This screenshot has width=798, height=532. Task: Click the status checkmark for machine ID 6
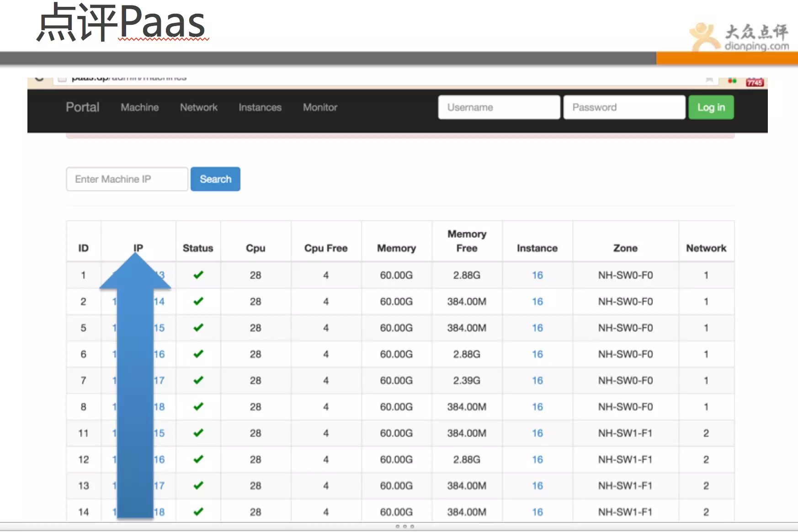[x=198, y=354]
